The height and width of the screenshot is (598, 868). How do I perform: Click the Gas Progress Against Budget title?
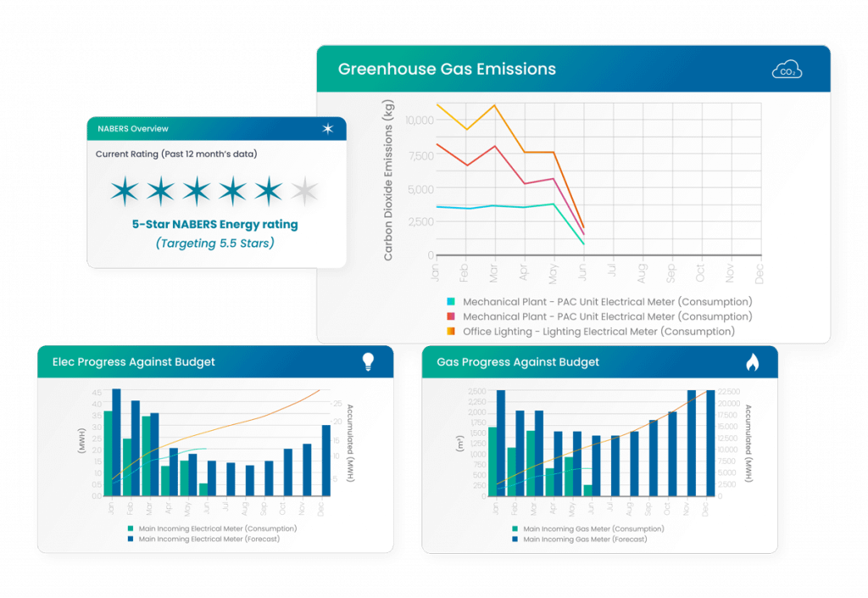518,361
